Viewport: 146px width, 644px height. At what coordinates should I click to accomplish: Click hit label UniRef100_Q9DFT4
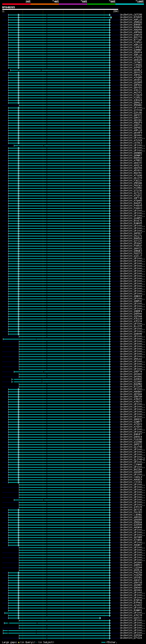(131, 371)
